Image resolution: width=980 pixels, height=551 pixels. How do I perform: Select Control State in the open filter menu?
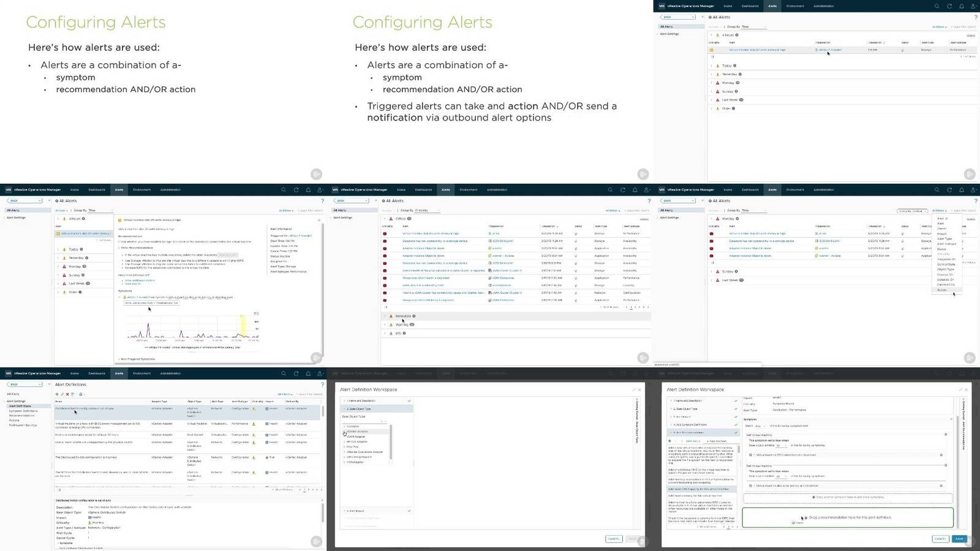(x=946, y=264)
